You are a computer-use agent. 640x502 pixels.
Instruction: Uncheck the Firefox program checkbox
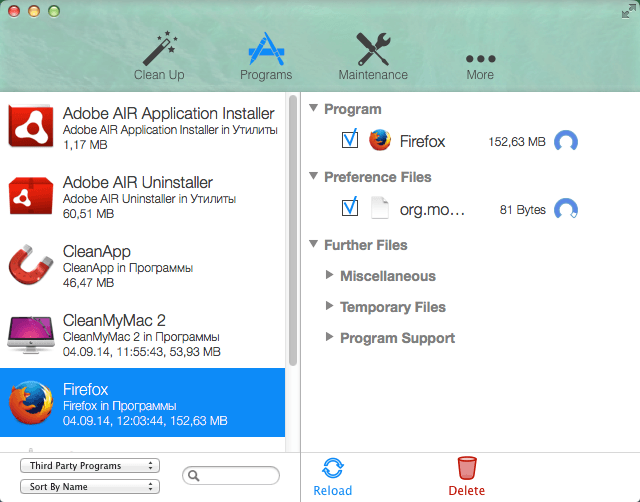coord(350,139)
